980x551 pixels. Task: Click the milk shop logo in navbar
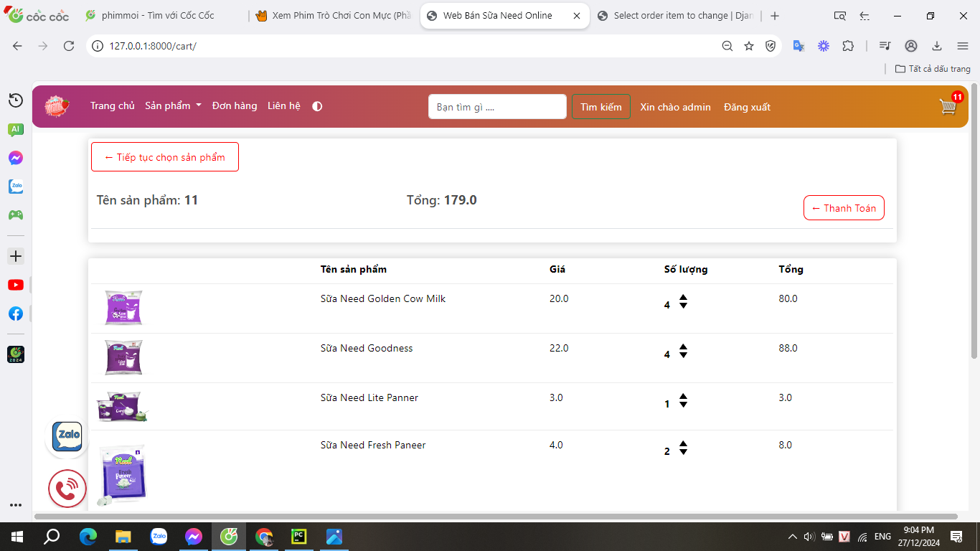[57, 106]
